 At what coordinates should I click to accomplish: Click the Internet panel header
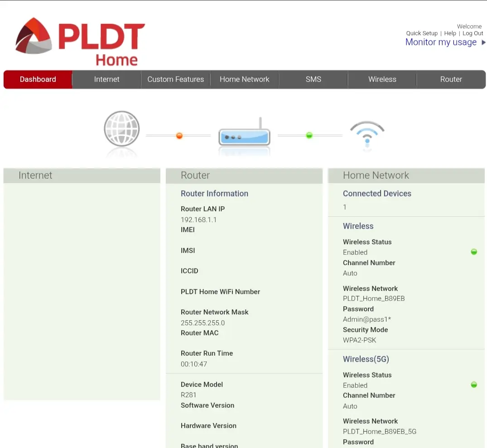(x=82, y=176)
